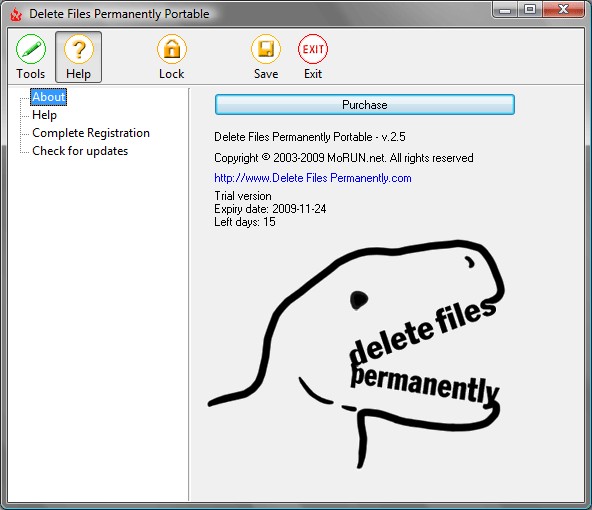
Task: Maximize the application window
Action: [530, 9]
